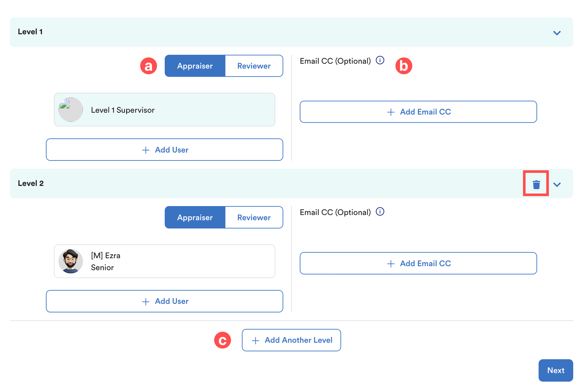Image resolution: width=583 pixels, height=392 pixels.
Task: Click info icon beside Level 1 Email CC
Action: [380, 61]
